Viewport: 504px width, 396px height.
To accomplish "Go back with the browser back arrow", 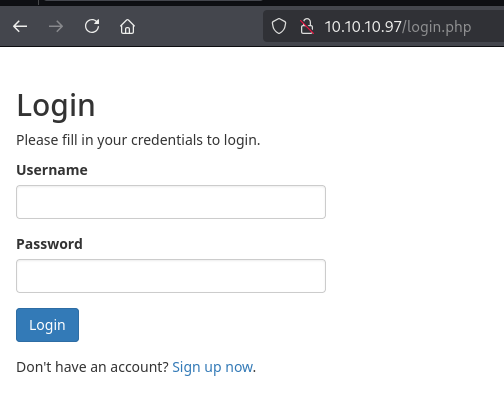I will 20,26.
